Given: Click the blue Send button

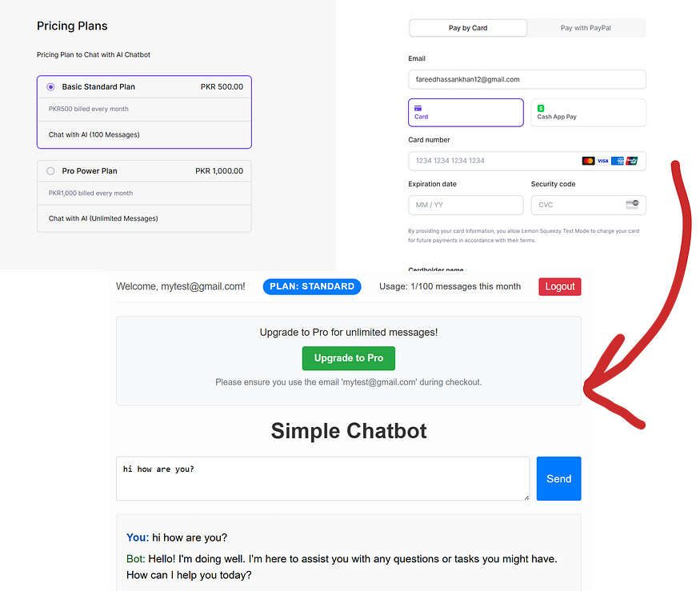Looking at the screenshot, I should coord(559,478).
